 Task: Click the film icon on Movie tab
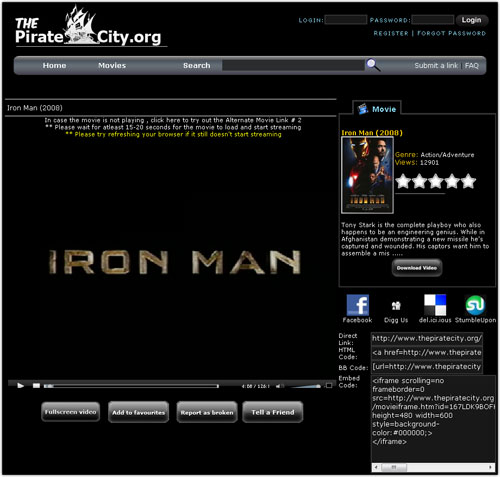363,109
